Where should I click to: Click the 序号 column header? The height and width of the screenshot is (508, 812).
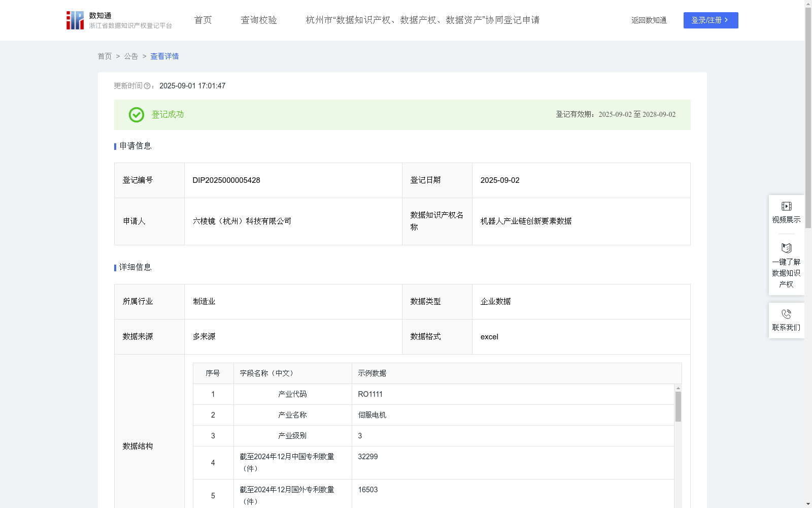[213, 373]
